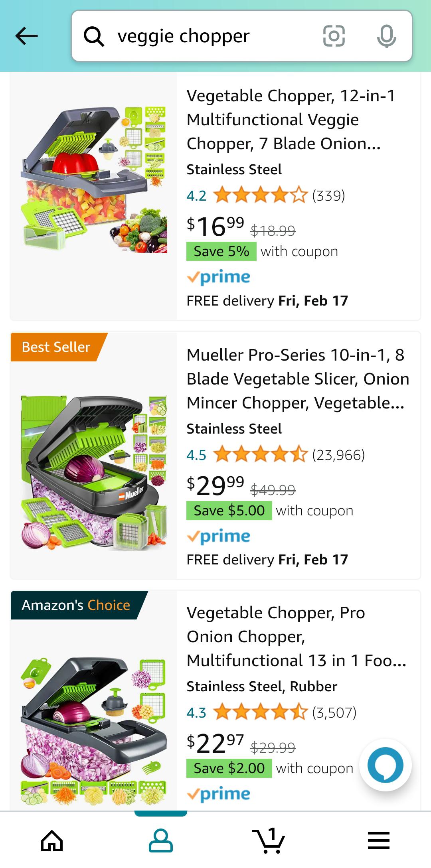Open the Alexa assistant bubble
This screenshot has width=431, height=868.
click(x=385, y=765)
